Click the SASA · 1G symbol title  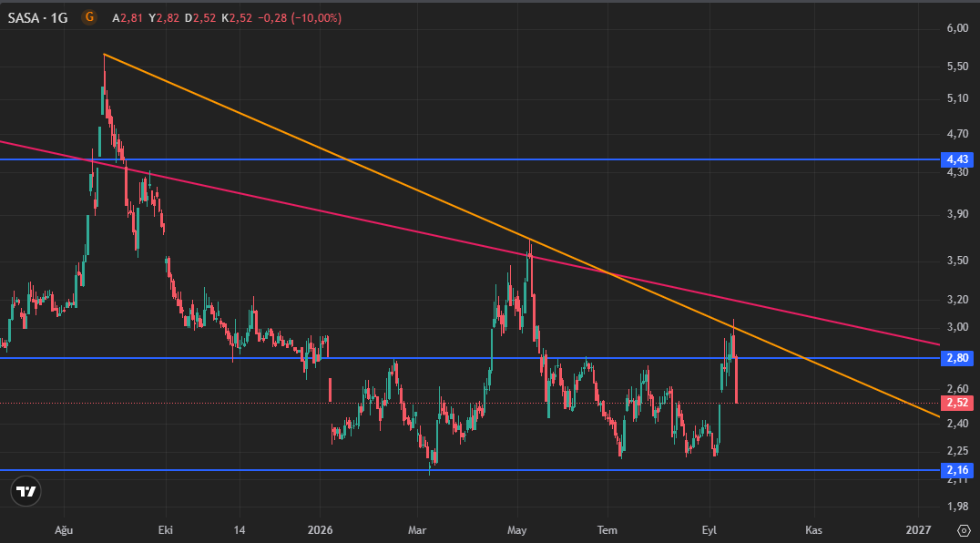click(x=37, y=18)
